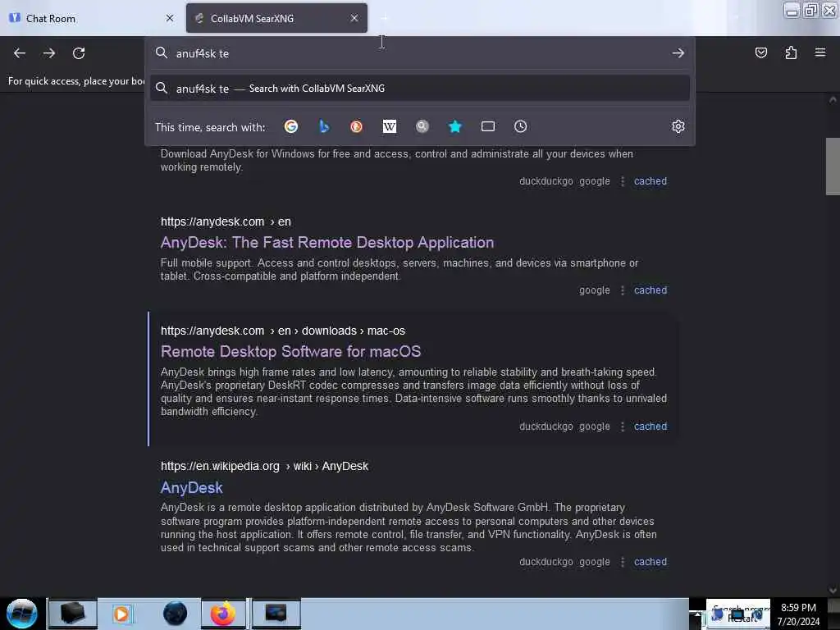The width and height of the screenshot is (840, 630).
Task: Search open Tabs via the rectangle icon
Action: point(488,126)
